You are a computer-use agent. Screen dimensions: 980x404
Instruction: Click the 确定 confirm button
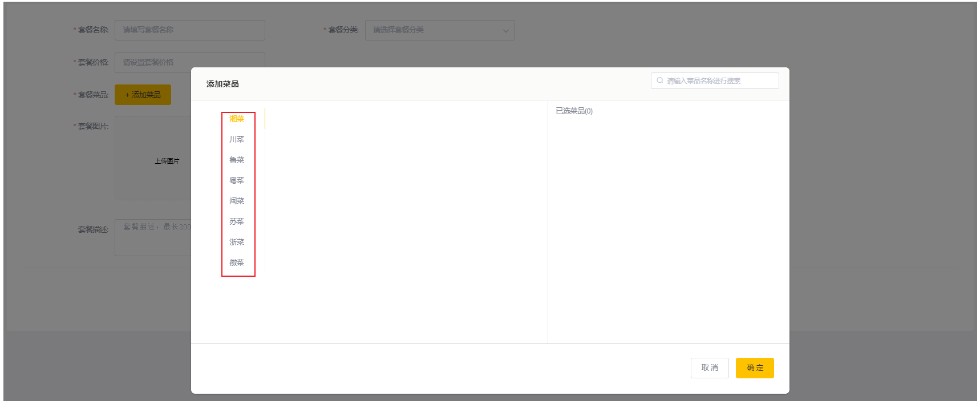coord(754,368)
